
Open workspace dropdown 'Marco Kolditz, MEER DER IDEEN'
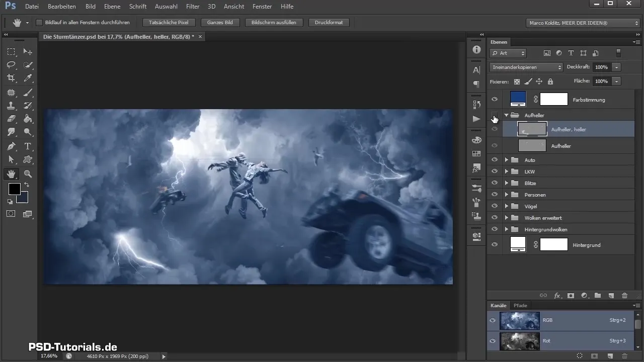point(582,23)
